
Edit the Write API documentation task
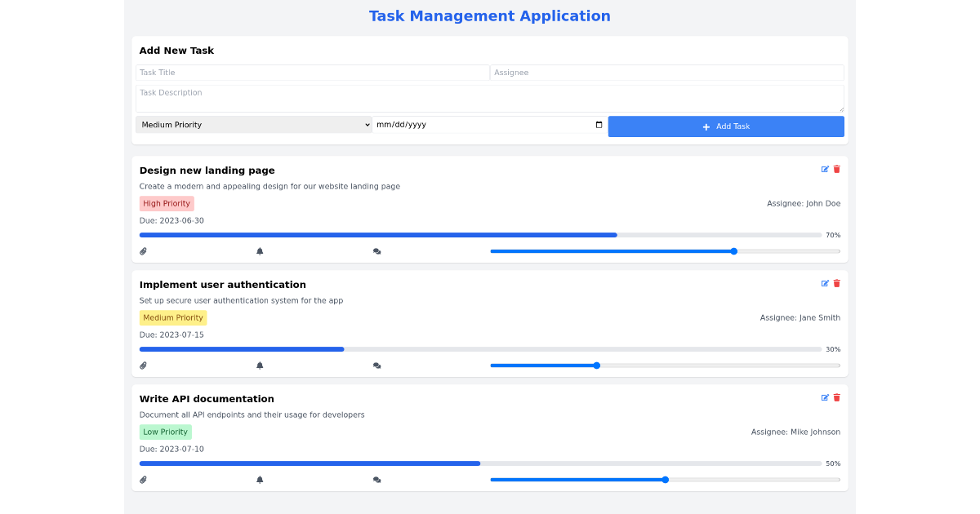click(x=825, y=398)
